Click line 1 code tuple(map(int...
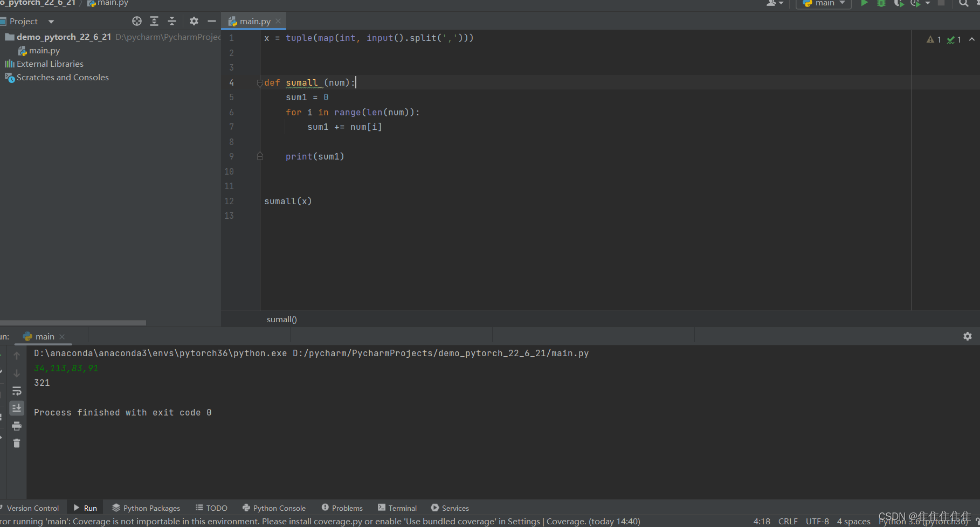Image resolution: width=980 pixels, height=527 pixels. [x=321, y=38]
